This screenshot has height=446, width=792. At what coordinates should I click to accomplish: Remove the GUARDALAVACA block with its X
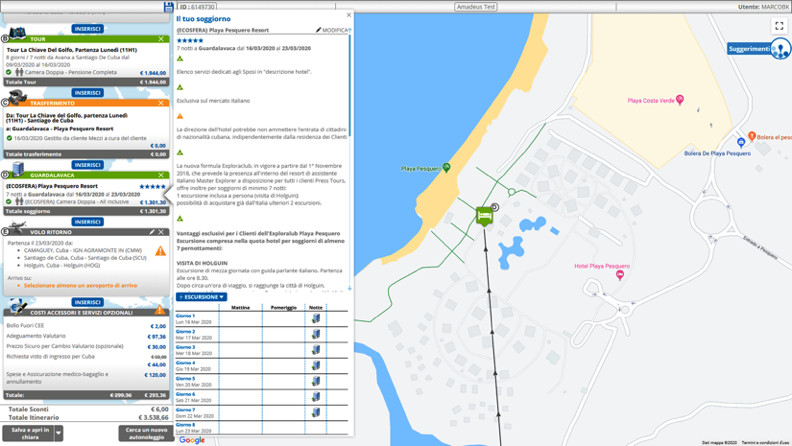coord(161,175)
